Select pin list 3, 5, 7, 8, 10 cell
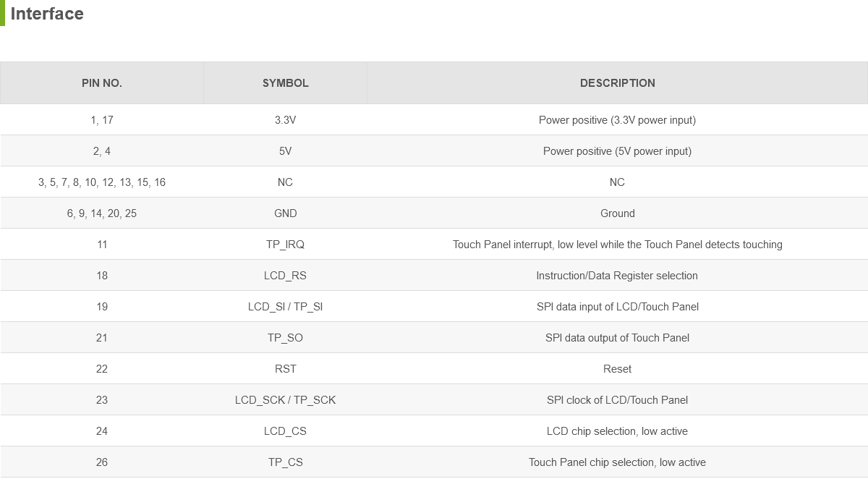The height and width of the screenshot is (479, 868). (x=102, y=182)
